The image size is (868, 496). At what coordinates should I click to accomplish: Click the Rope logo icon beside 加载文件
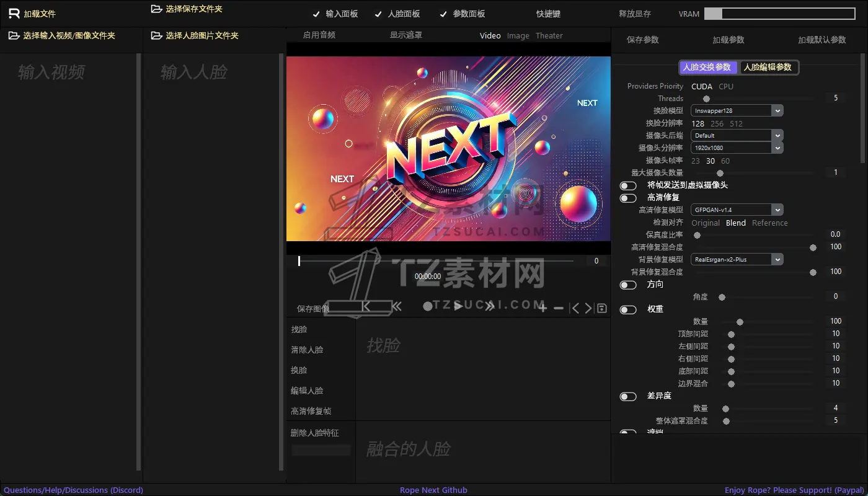pos(14,14)
